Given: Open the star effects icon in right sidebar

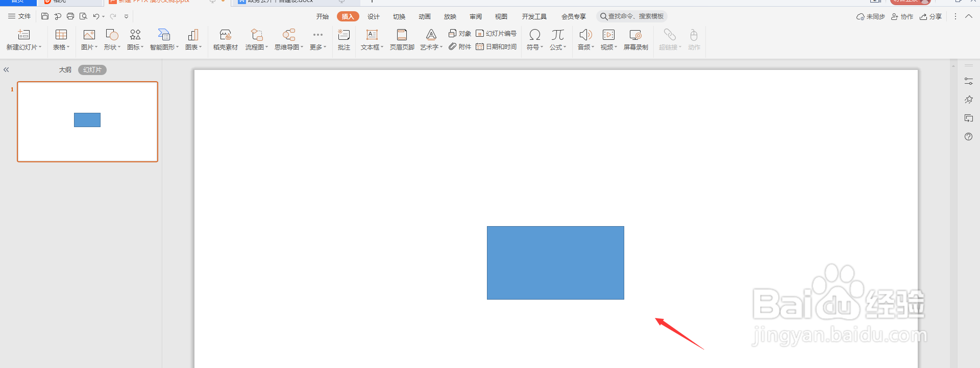Looking at the screenshot, I should click(x=968, y=100).
